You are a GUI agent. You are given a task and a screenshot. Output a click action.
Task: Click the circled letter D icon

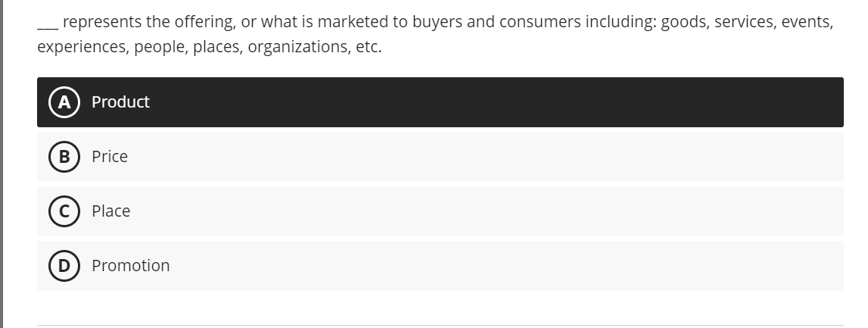64,265
